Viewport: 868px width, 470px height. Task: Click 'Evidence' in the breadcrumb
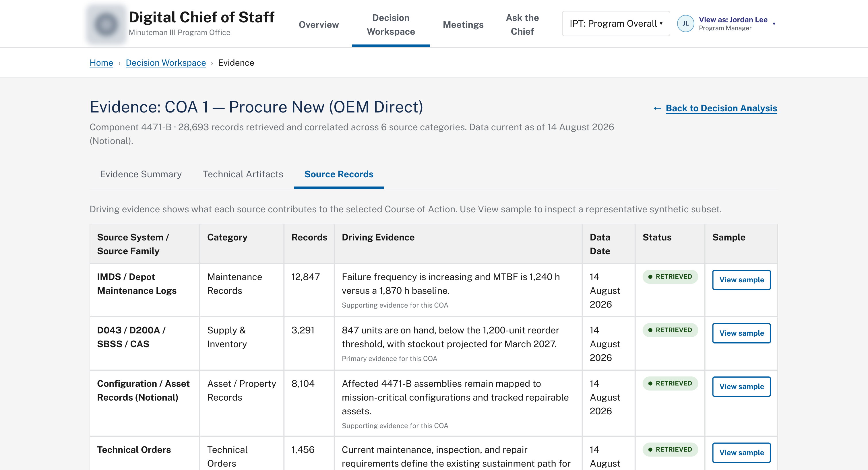click(x=236, y=63)
